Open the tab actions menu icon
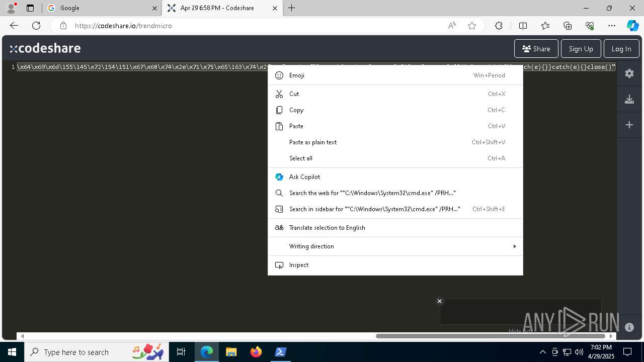The width and height of the screenshot is (644, 362). coord(30,8)
